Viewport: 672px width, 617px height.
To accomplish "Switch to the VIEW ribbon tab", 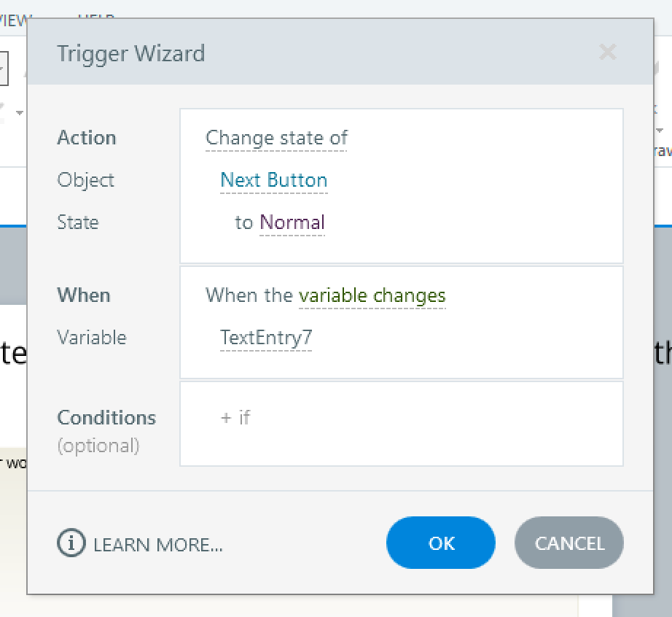I will (15, 20).
